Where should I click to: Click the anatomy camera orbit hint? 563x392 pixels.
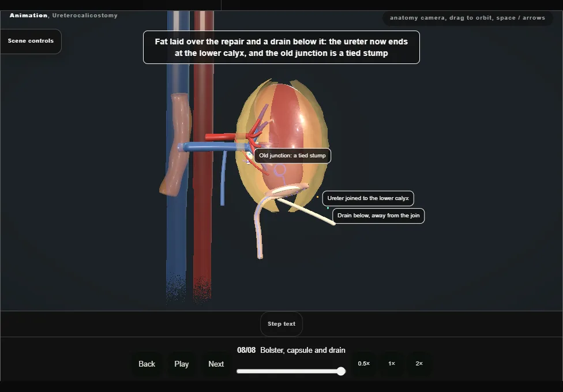point(467,18)
